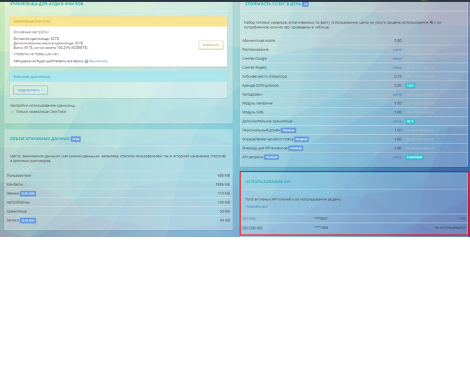Click the help icon beside auto-delete text
This screenshot has height=370, width=470.
tap(86, 61)
